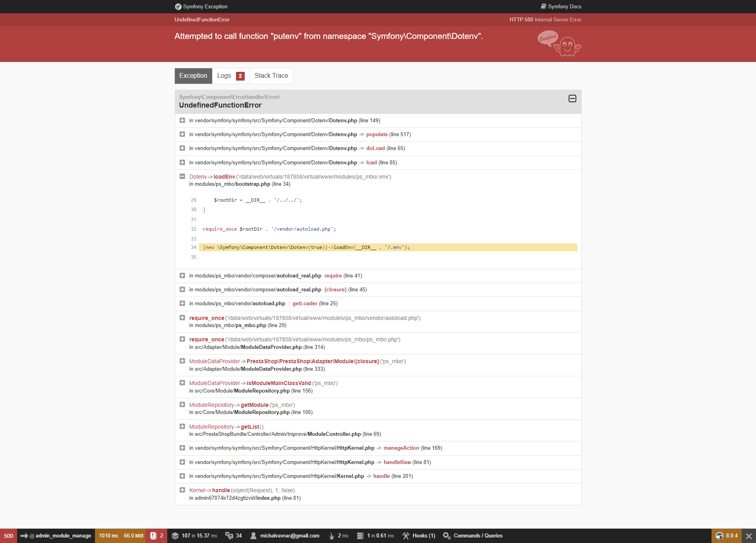Open Symfony Docs link

click(561, 6)
